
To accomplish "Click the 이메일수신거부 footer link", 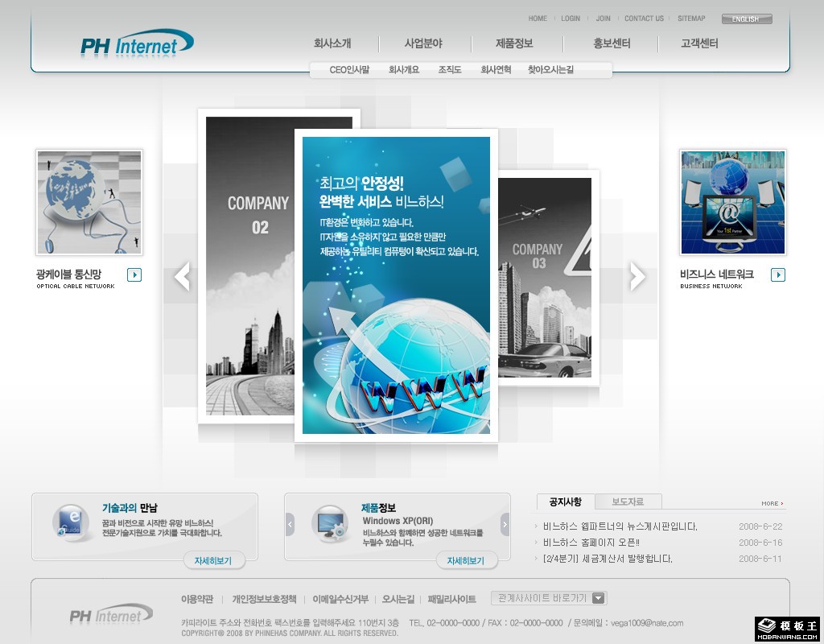I will point(340,599).
